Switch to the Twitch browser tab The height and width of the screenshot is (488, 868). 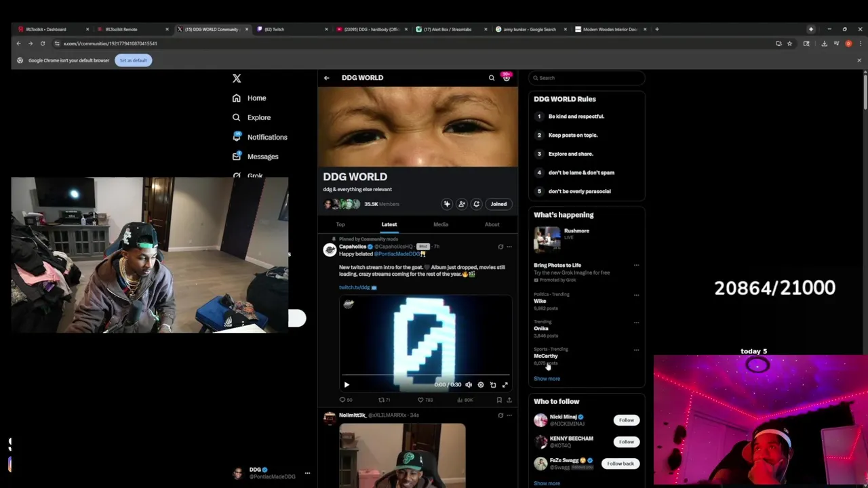(x=292, y=29)
